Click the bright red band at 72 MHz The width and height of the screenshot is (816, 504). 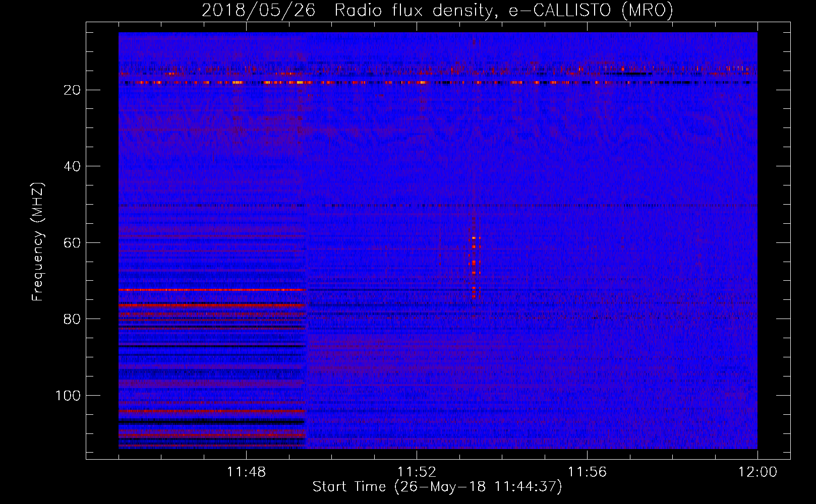click(x=212, y=290)
